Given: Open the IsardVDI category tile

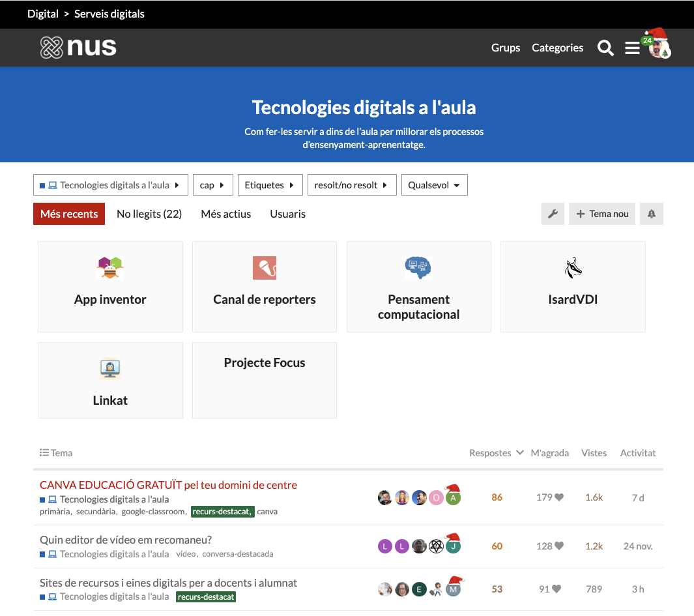Looking at the screenshot, I should (573, 287).
